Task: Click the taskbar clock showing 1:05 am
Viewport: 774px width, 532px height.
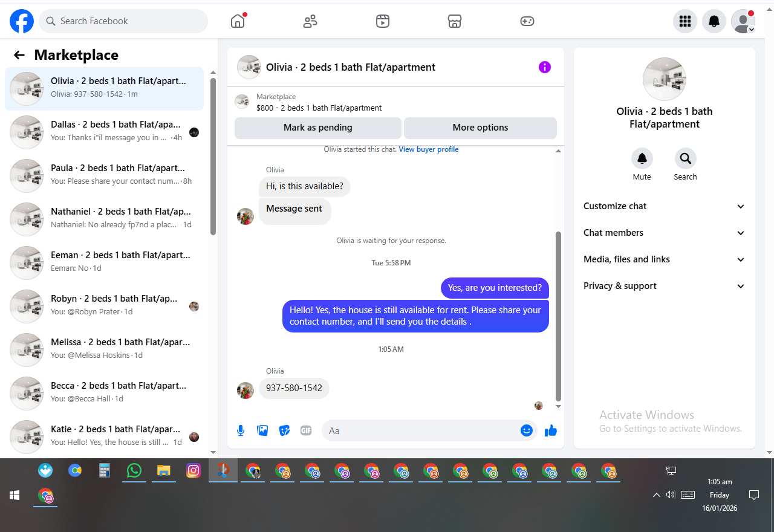Action: click(x=720, y=495)
